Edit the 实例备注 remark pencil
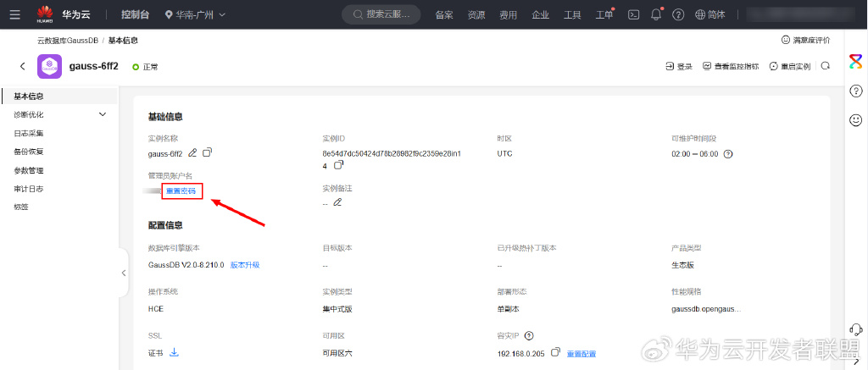The width and height of the screenshot is (868, 370). 337,202
